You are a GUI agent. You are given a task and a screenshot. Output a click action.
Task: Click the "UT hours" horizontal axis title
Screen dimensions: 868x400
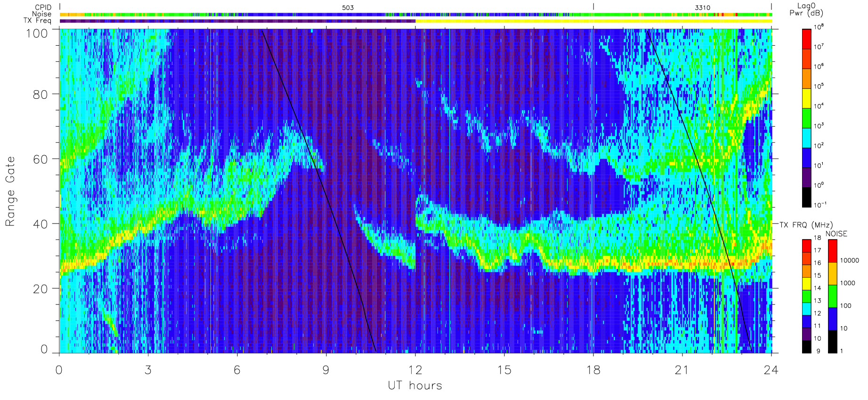coord(415,385)
